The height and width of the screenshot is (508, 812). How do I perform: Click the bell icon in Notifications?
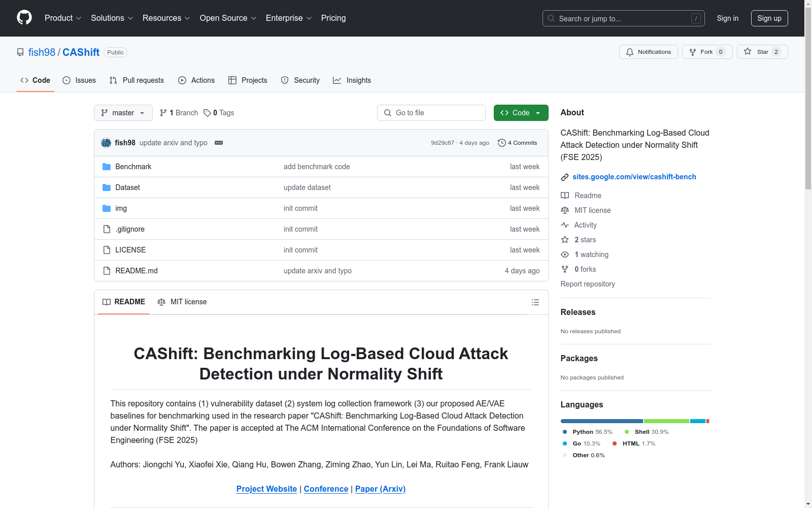(630, 52)
